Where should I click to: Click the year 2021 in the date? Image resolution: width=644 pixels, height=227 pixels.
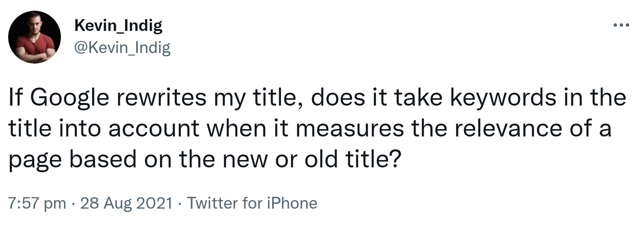tap(154, 203)
